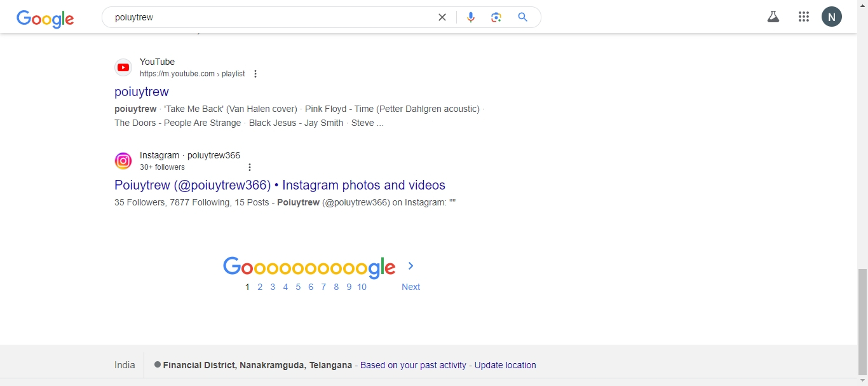Clear the search box with X icon
The image size is (868, 386).
442,18
